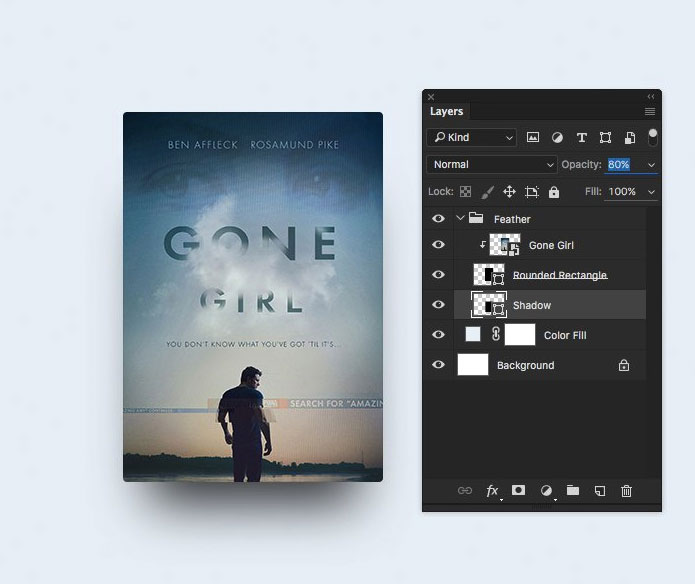
Task: Click the Gone Girl poster on canvas
Action: coord(253,297)
